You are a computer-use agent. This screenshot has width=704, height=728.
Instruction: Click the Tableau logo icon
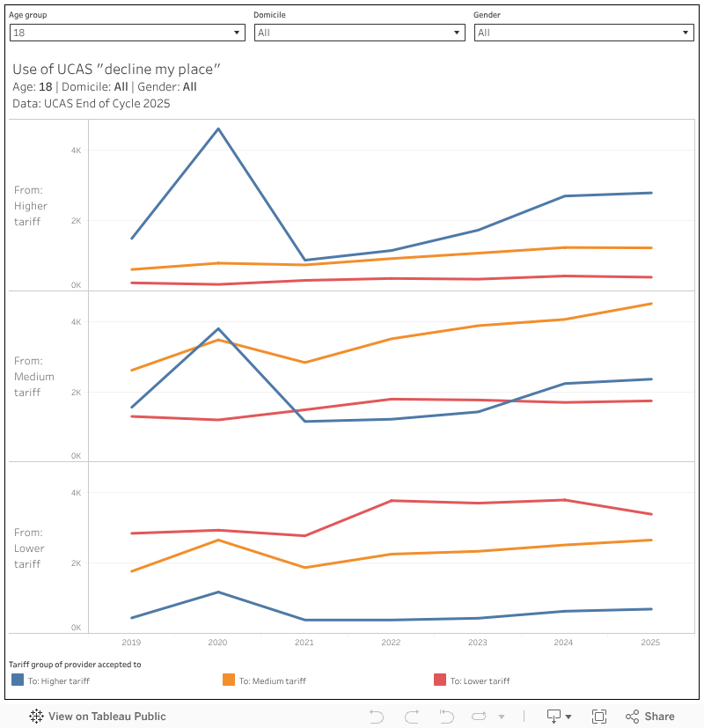tap(37, 717)
